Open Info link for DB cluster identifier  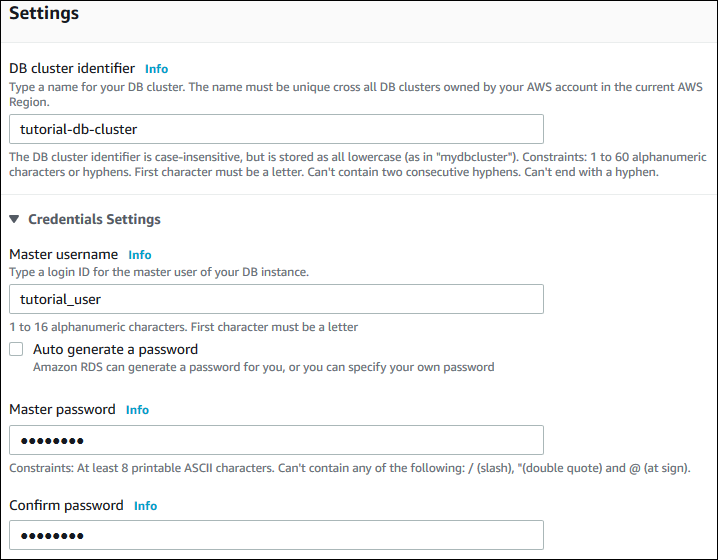156,69
